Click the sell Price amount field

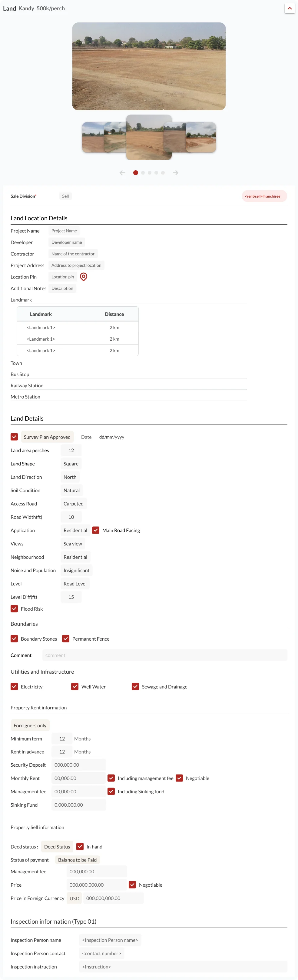point(97,885)
